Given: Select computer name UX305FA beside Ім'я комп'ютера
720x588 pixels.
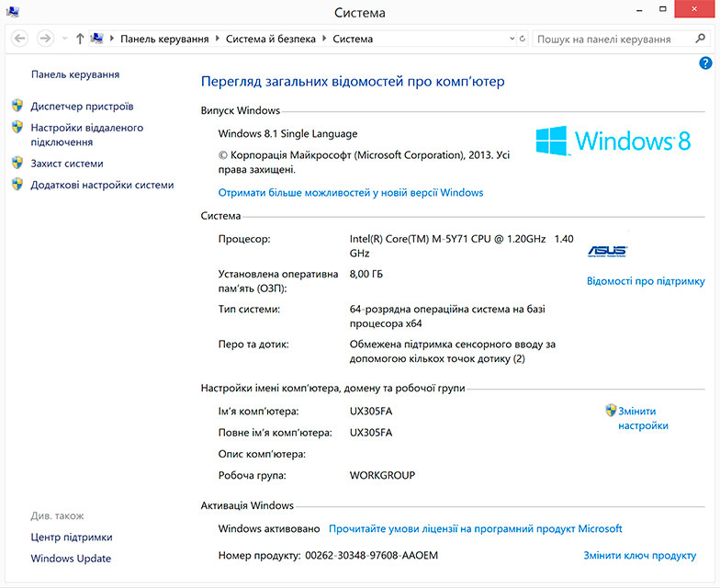Looking at the screenshot, I should point(371,412).
